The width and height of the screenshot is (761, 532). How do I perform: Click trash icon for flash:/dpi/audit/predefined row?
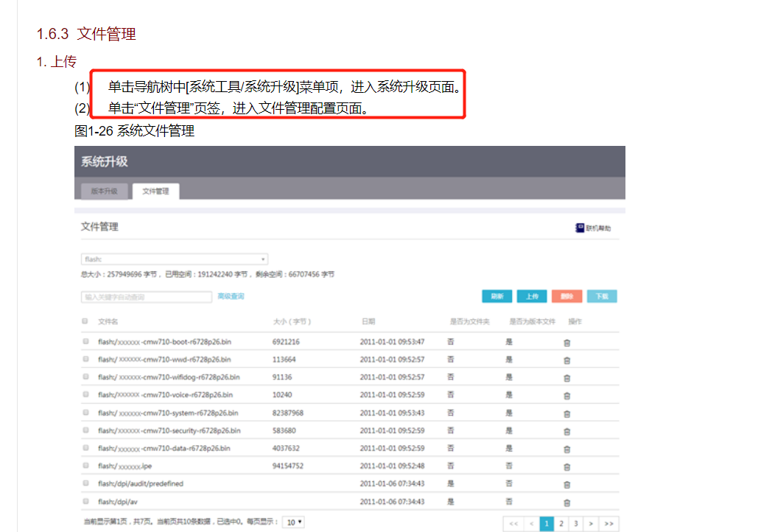(567, 485)
